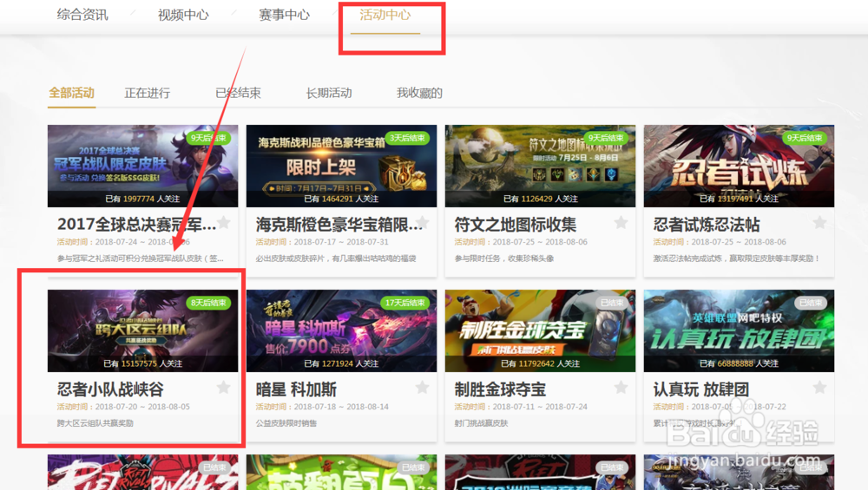
Task: Favorite star for 忍者小队战峡谷
Action: tap(224, 387)
